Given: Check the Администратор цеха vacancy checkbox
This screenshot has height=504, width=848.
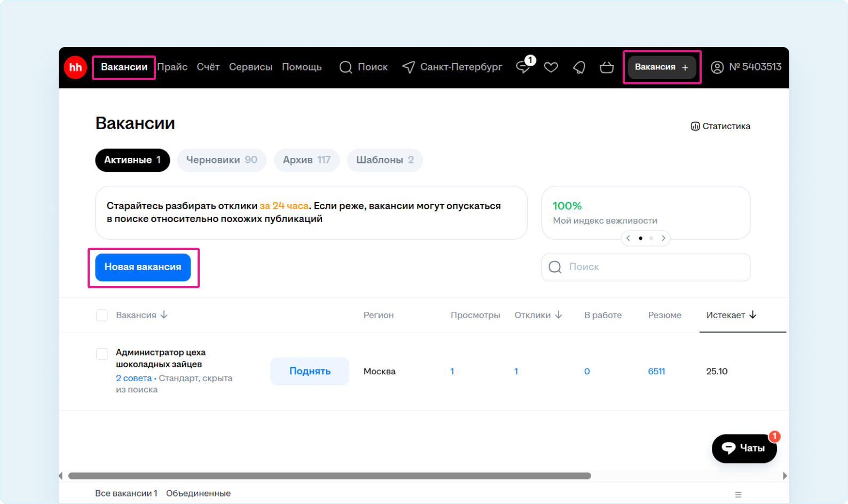Looking at the screenshot, I should pyautogui.click(x=102, y=353).
